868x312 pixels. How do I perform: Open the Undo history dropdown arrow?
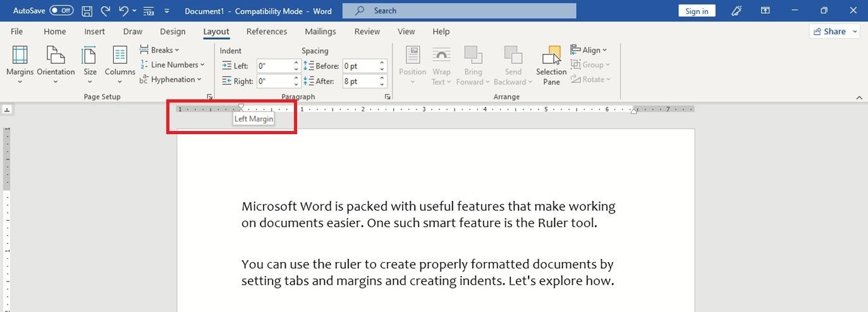[x=135, y=11]
